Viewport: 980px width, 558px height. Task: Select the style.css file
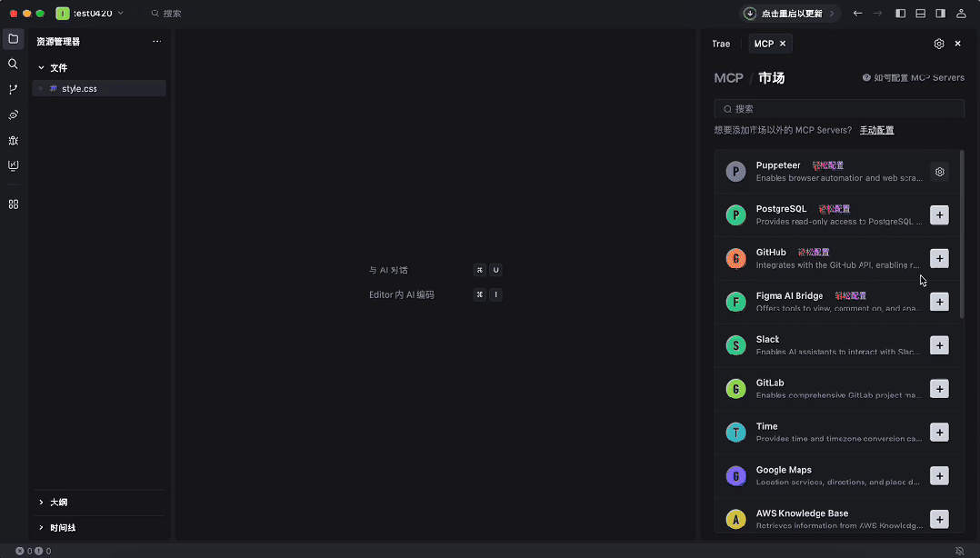(99, 89)
